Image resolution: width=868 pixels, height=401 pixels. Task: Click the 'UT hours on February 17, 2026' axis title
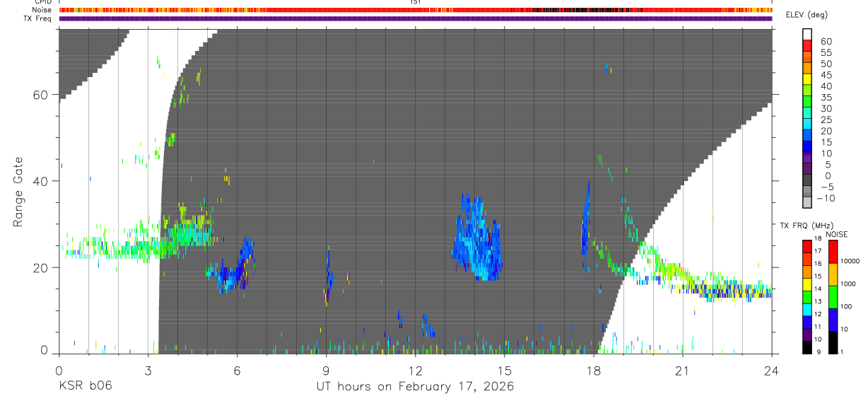point(415,386)
